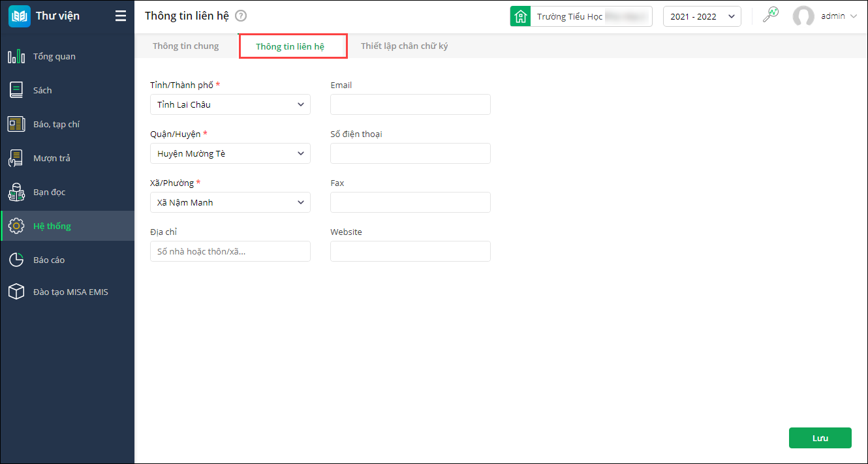This screenshot has height=464, width=868.
Task: Open the 2021 - 2022 school year selector
Action: pyautogui.click(x=702, y=16)
